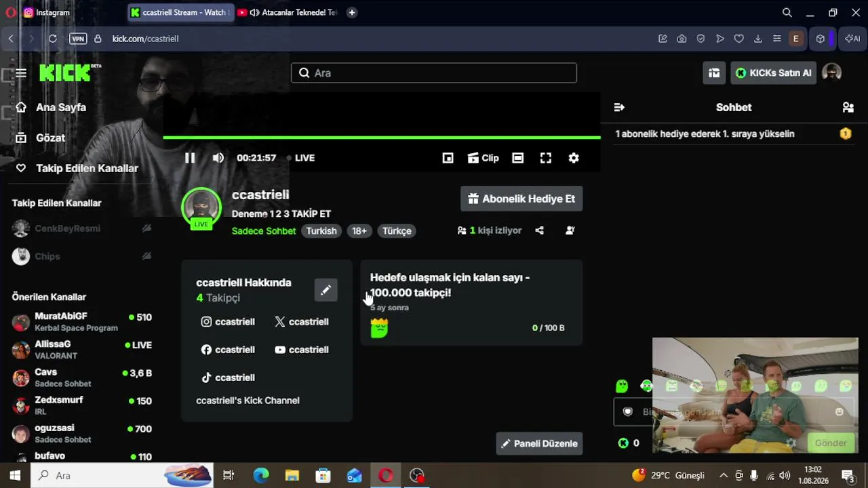Screen dimensions: 868x488
Task: Open Opera easy setup sliders icon
Action: point(777,39)
